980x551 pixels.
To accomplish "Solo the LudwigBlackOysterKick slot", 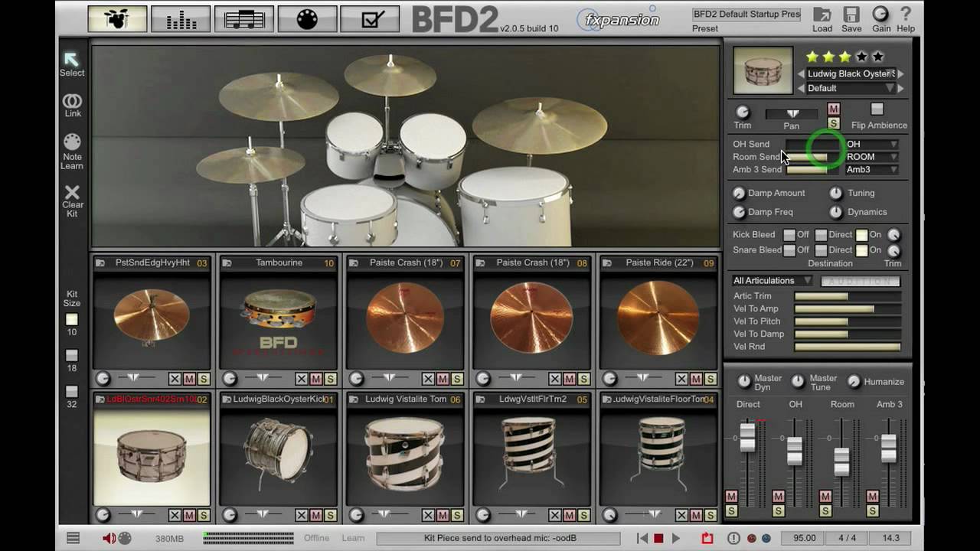I will [x=330, y=515].
